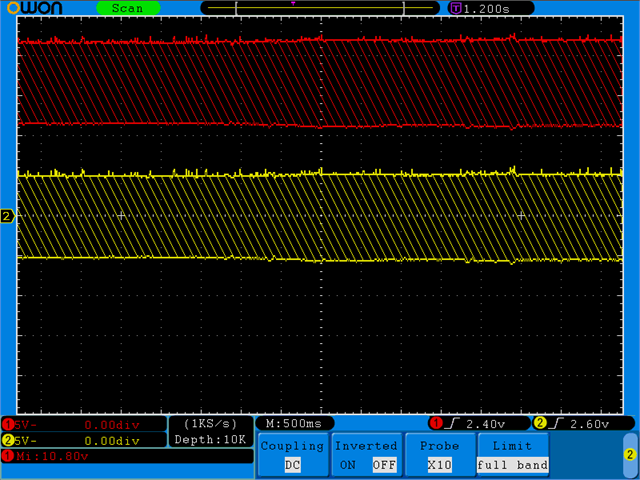The width and height of the screenshot is (640, 480).
Task: Click the red channel 1 scale icon
Action: [7, 425]
